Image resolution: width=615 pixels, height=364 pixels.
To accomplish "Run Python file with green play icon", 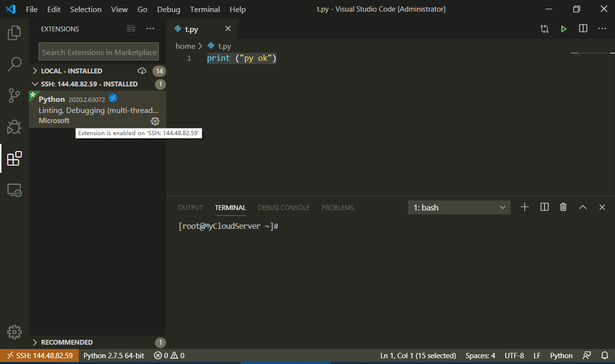I will 564,29.
